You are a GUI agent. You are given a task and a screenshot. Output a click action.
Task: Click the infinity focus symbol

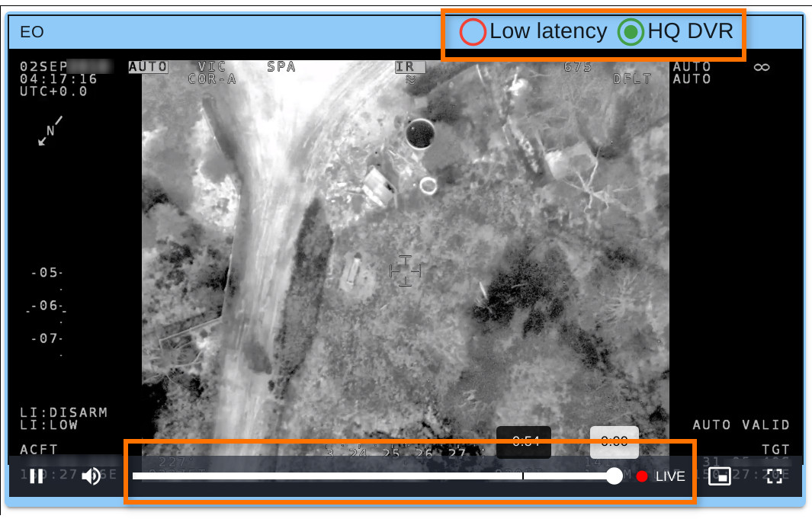761,67
